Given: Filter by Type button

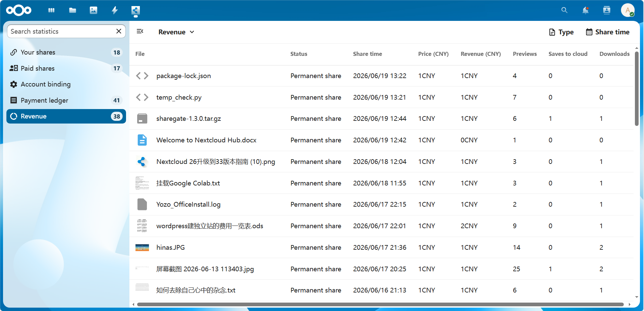Looking at the screenshot, I should point(561,32).
